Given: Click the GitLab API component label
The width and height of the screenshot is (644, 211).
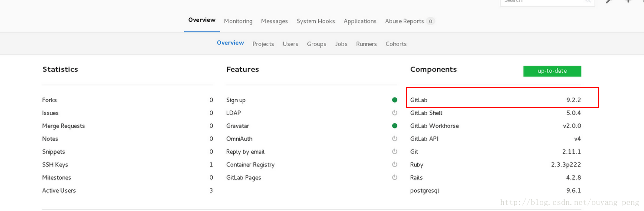Looking at the screenshot, I should point(424,139).
